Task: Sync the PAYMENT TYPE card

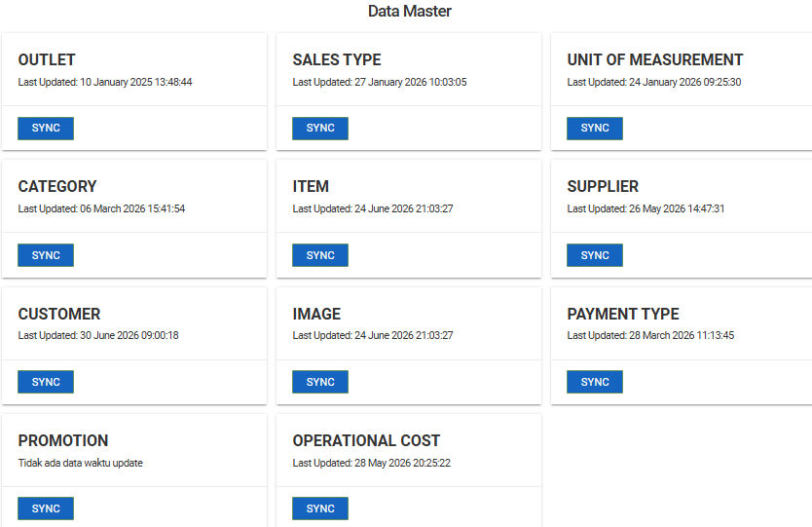Action: click(595, 382)
